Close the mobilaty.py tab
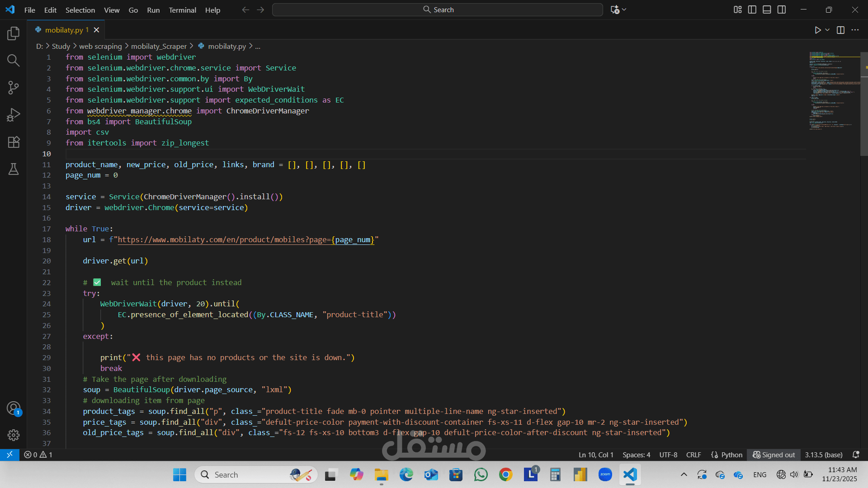This screenshot has height=488, width=868. 96,30
